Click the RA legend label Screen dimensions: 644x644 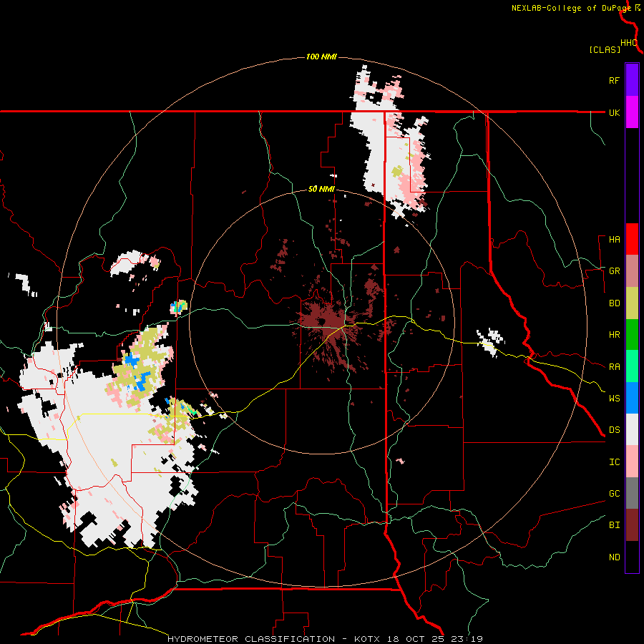click(x=614, y=367)
